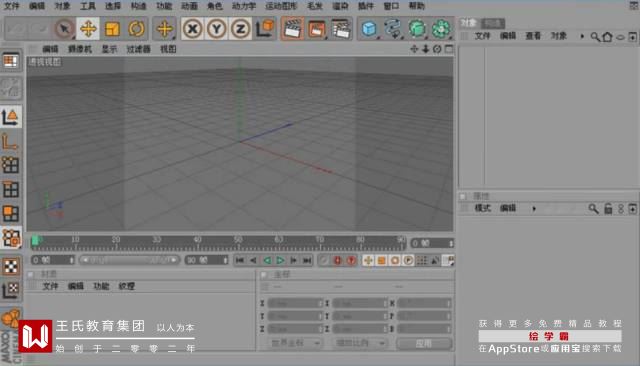Viewport: 640px width, 366px height.
Task: Toggle the Y axis lock
Action: tap(217, 29)
